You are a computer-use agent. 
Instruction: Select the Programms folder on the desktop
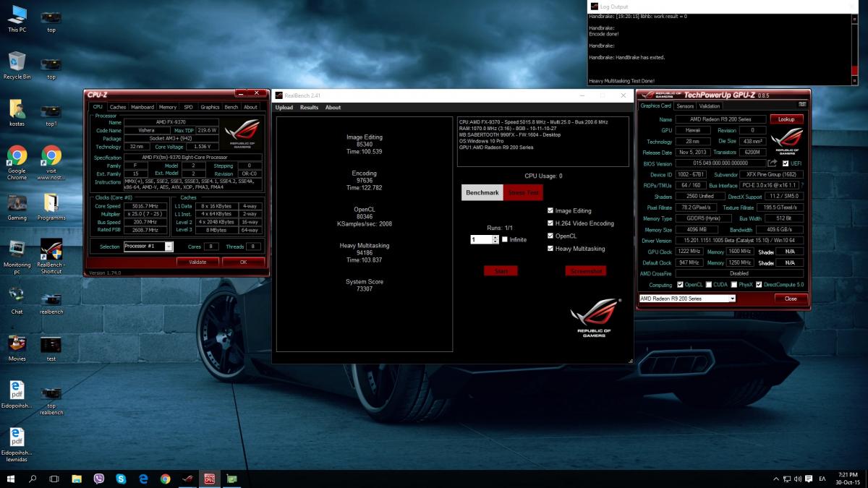(51, 207)
